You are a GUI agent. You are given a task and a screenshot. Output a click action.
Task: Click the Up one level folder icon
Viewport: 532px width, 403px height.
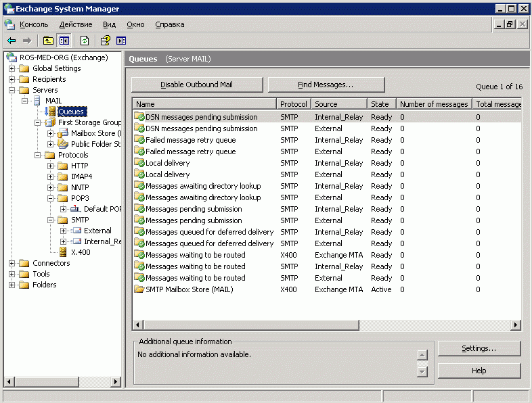[x=48, y=41]
